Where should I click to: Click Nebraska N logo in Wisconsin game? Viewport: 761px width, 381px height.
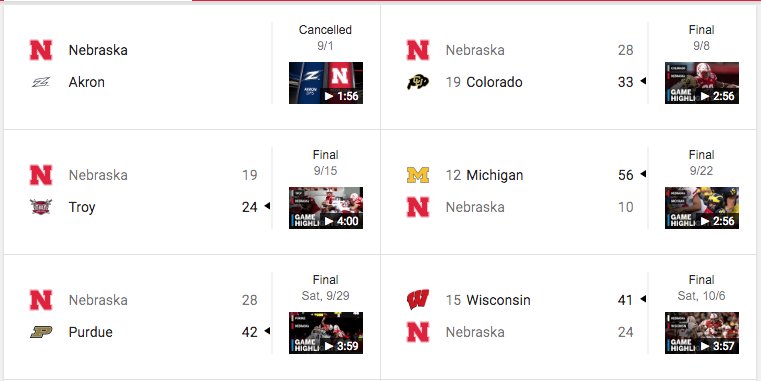pyautogui.click(x=418, y=332)
